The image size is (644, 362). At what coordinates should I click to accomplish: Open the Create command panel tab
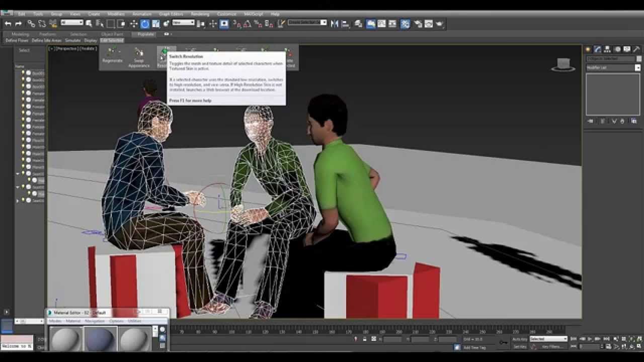(588, 49)
